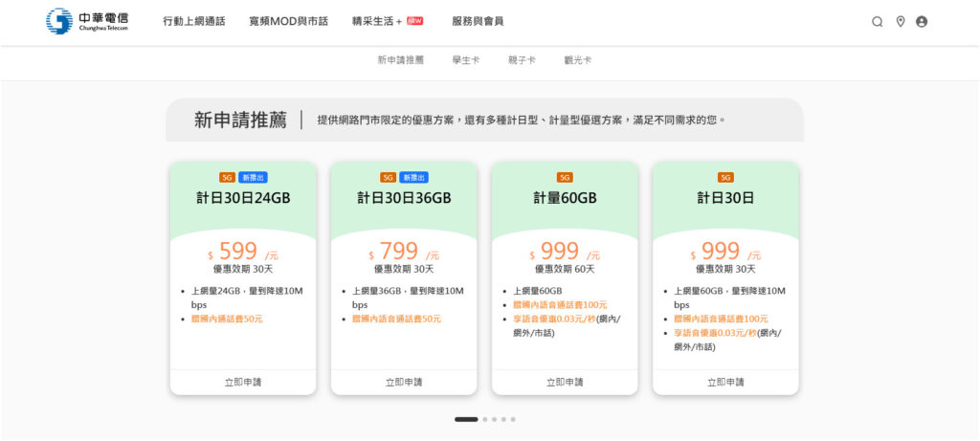Select the 親子卡 tab
This screenshot has height=441, width=980.
click(522, 60)
